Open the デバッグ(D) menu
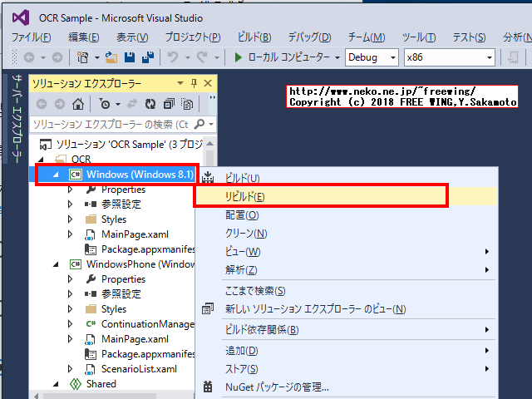Screen dimensions: 532x399 tap(309, 37)
